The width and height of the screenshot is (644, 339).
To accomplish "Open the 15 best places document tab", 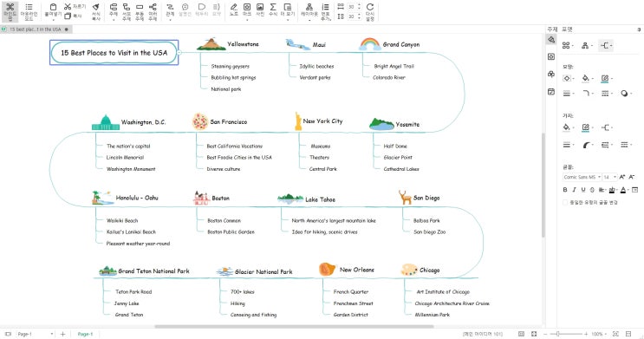I will (36, 29).
